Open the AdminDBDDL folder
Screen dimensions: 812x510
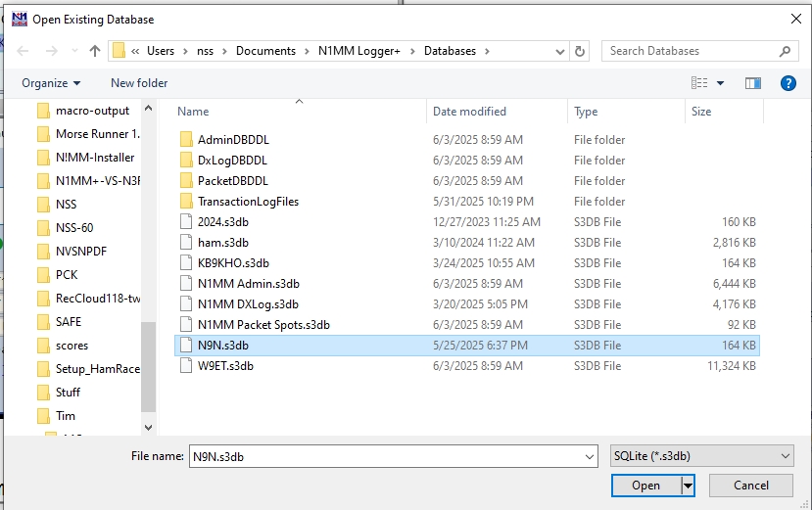point(232,140)
